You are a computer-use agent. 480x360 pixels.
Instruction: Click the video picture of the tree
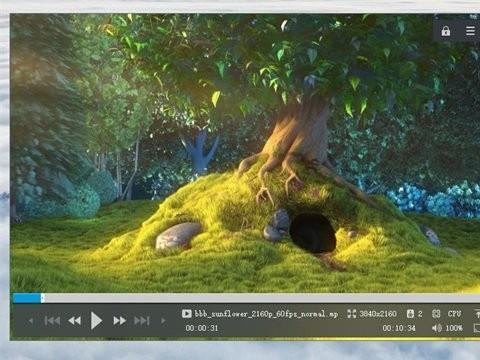click(245, 153)
